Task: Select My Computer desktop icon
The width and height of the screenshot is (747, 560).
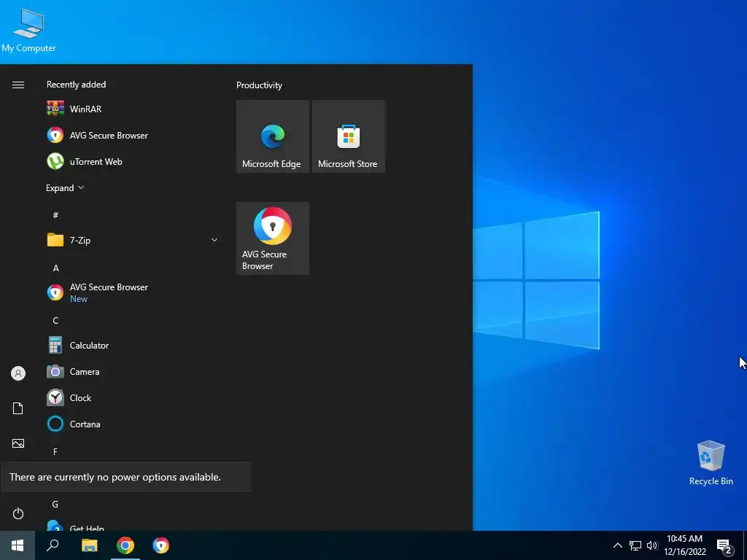Action: (x=28, y=30)
